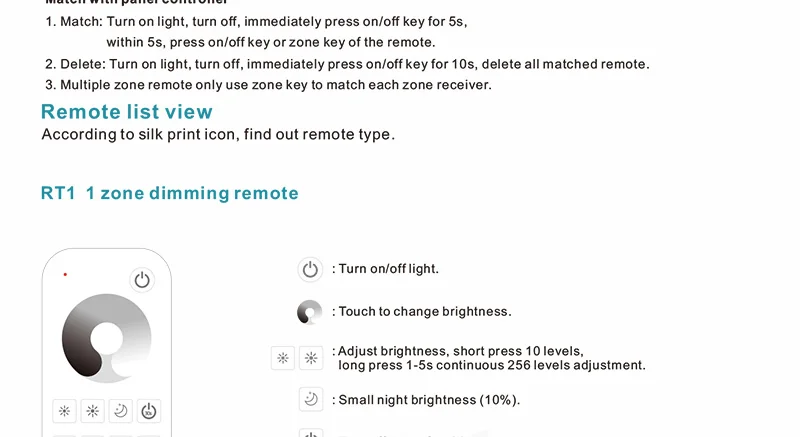800x437 pixels.
Task: Tap the moon night-light button on remote
Action: (120, 411)
